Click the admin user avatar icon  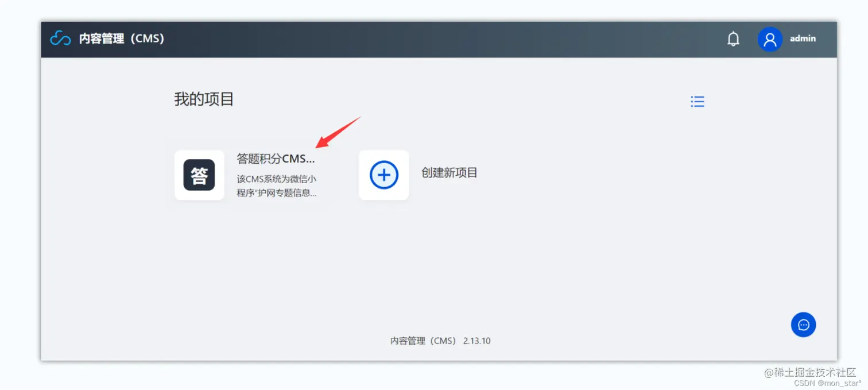[770, 39]
